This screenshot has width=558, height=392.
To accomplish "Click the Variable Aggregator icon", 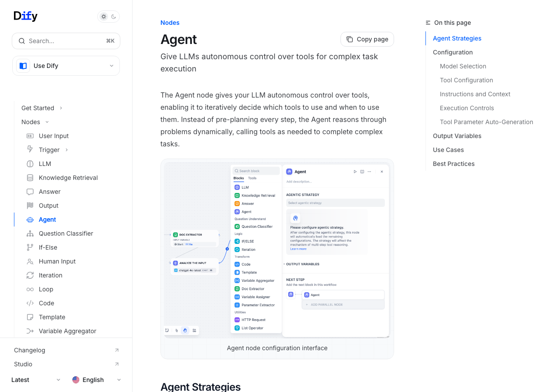I will (30, 331).
